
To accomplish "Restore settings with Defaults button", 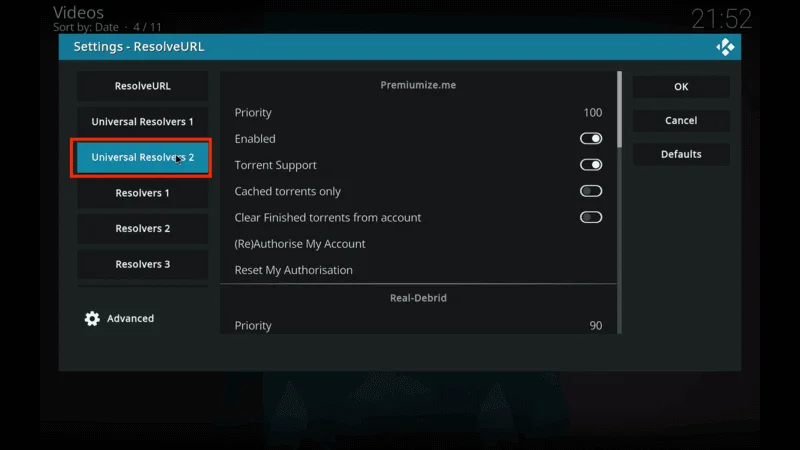I will pyautogui.click(x=681, y=154).
